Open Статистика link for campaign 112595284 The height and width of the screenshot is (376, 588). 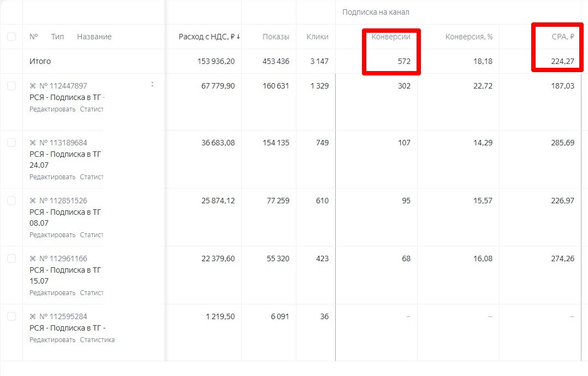97,340
